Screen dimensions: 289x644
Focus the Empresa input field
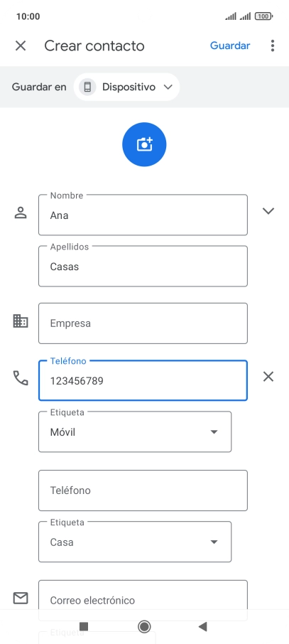[x=143, y=323]
